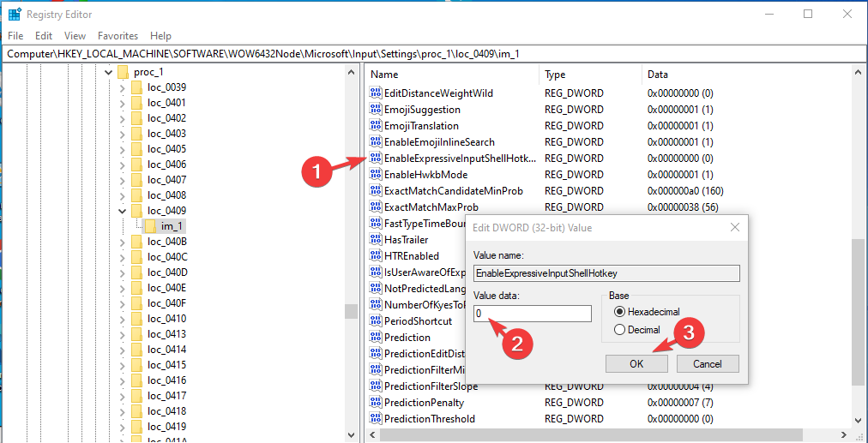Expand the loc_0406 key
Viewport: 868px width, 443px height.
tap(123, 165)
